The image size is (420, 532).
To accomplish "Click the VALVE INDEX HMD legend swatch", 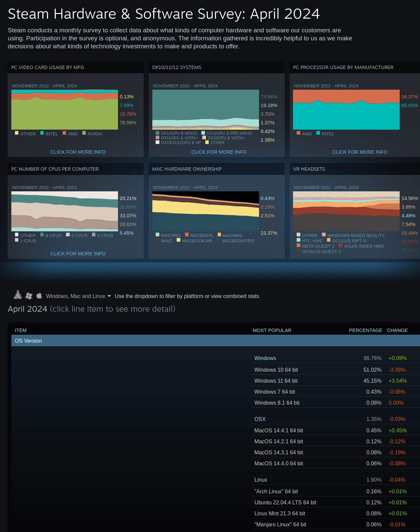I will coord(340,245).
